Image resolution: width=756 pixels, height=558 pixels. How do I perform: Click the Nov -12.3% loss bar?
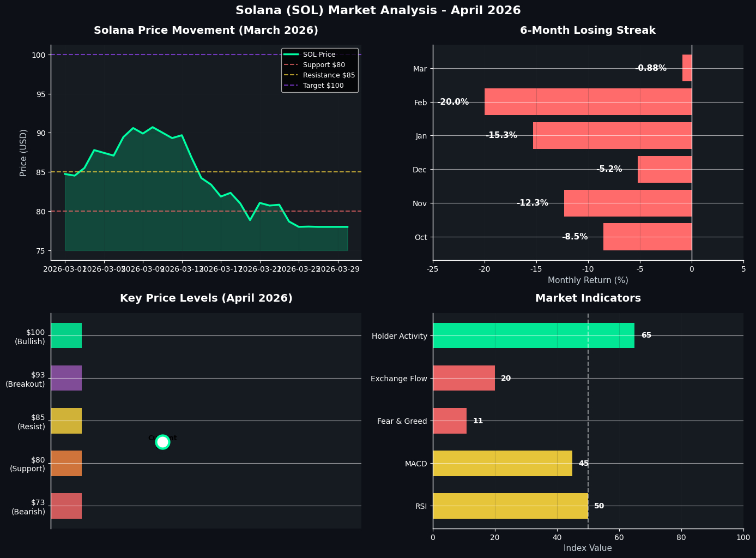tap(628, 203)
